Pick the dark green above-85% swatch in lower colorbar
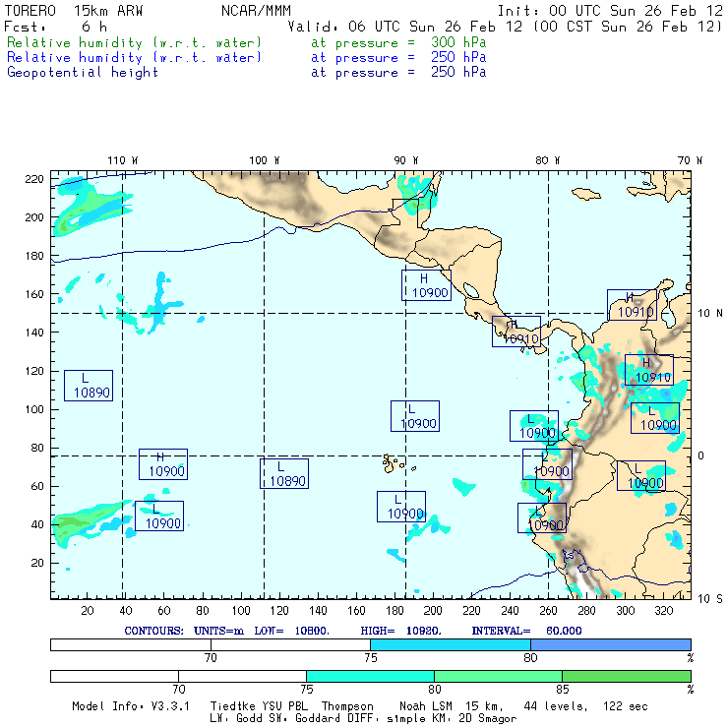 (627, 676)
